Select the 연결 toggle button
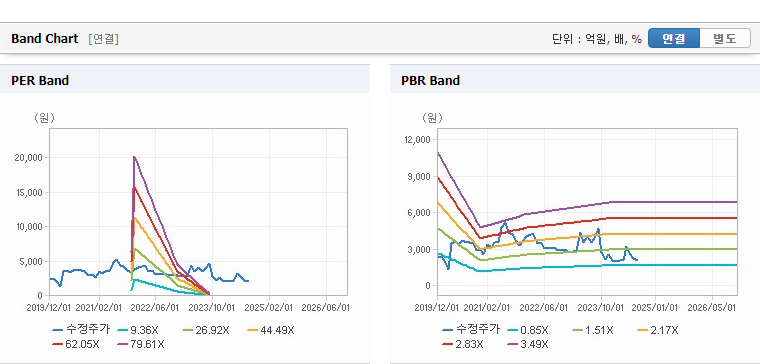The height and width of the screenshot is (364, 760). click(x=674, y=38)
